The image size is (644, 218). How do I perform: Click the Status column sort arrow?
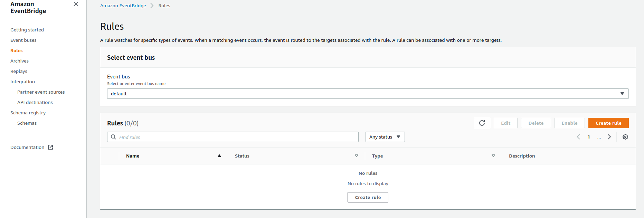[356, 156]
